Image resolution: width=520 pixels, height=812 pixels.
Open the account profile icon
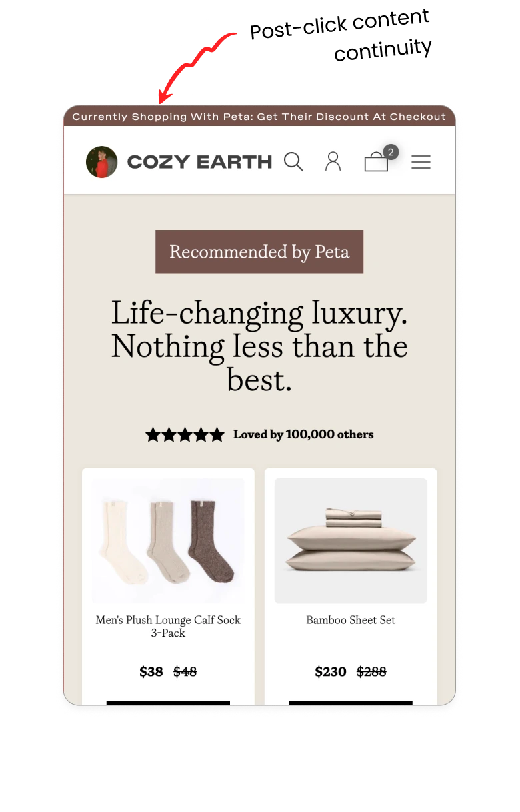pos(333,162)
